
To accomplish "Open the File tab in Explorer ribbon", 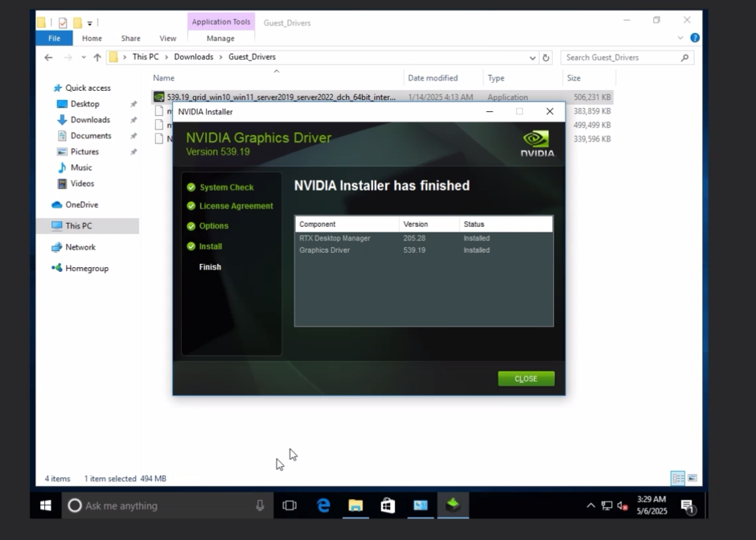I will coord(54,38).
